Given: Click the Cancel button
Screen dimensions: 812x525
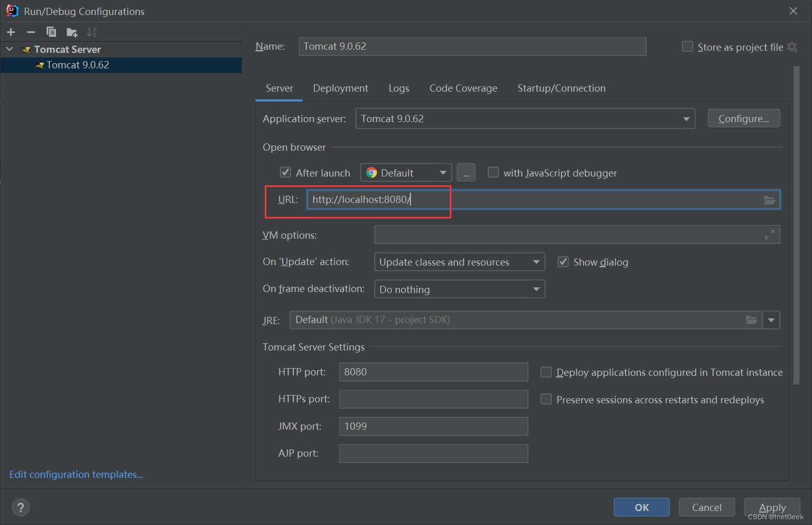Looking at the screenshot, I should coord(707,507).
